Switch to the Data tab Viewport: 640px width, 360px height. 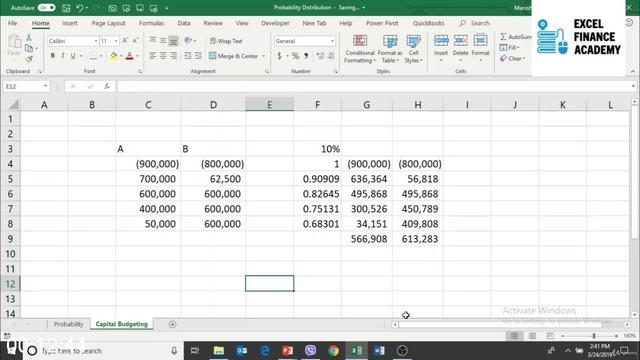(x=184, y=23)
